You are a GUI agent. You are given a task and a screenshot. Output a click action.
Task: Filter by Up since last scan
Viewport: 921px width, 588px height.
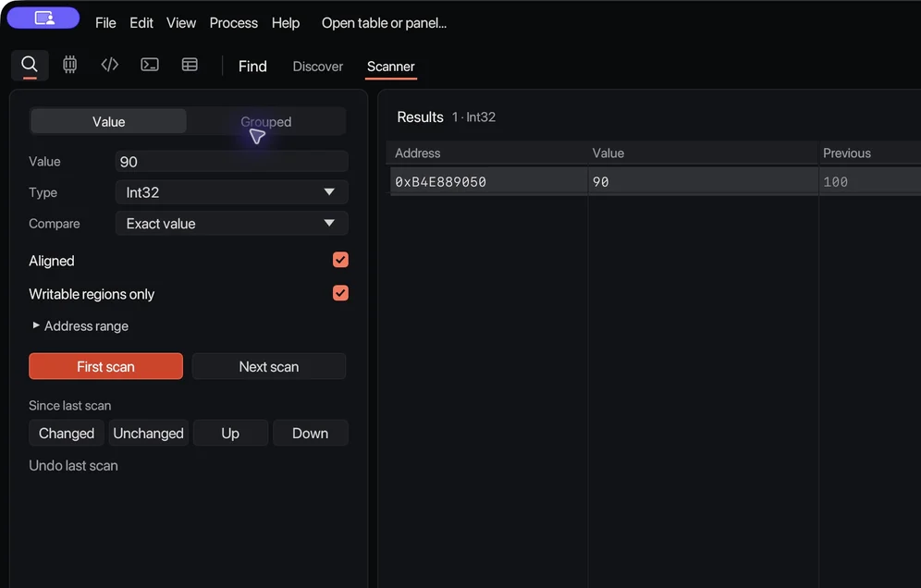coord(230,433)
